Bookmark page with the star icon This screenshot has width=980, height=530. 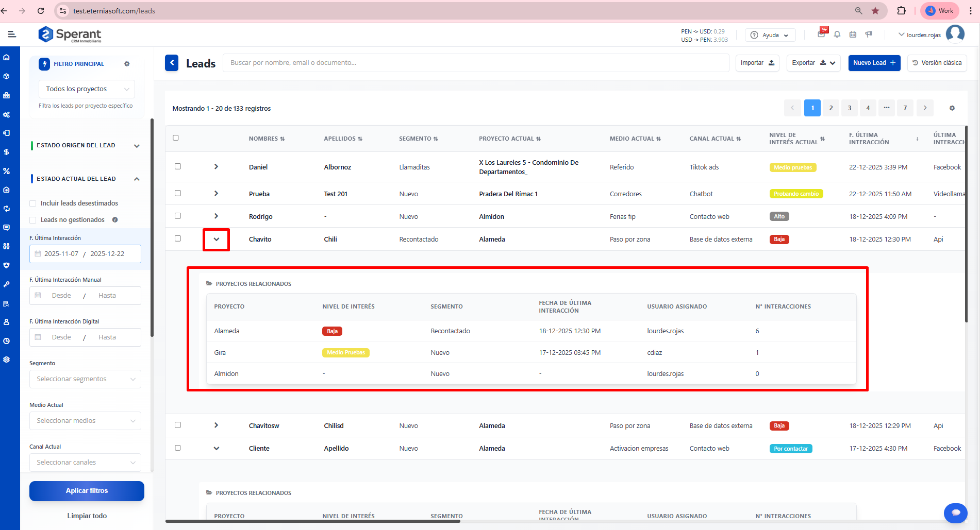tap(875, 11)
